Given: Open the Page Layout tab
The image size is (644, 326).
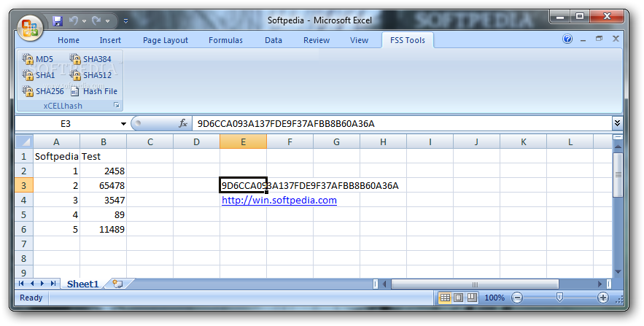Looking at the screenshot, I should point(166,40).
